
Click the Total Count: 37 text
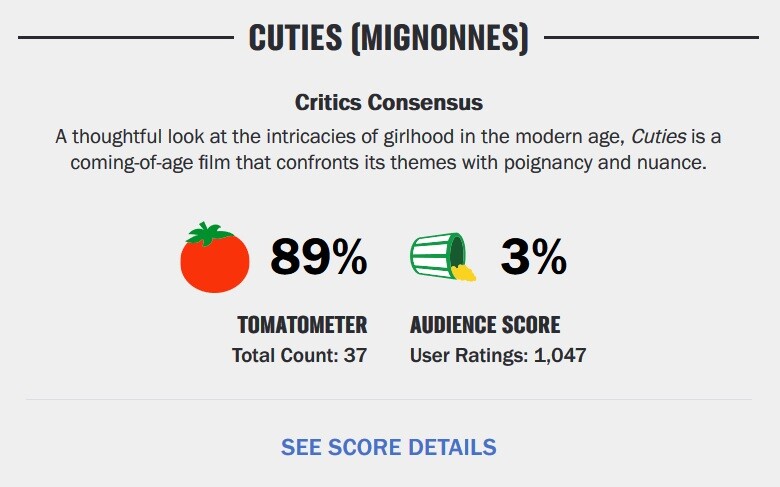click(299, 356)
